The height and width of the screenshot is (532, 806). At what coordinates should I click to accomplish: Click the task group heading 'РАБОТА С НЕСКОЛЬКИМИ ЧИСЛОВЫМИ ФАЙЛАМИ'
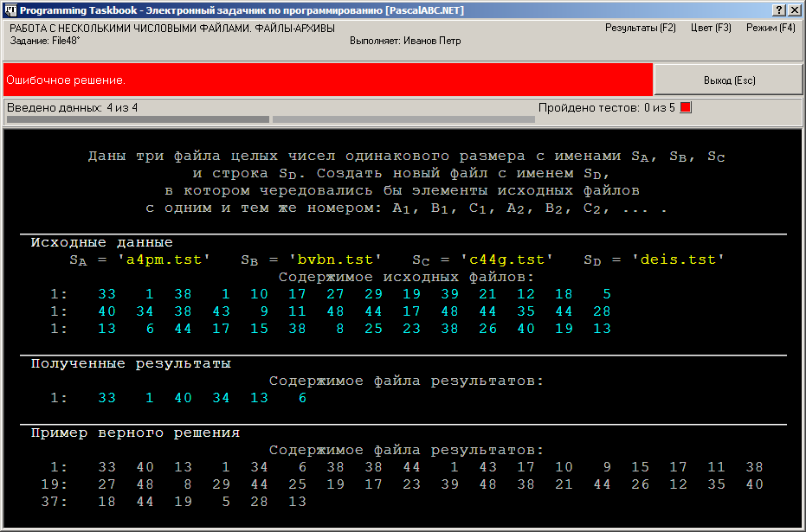[x=172, y=29]
